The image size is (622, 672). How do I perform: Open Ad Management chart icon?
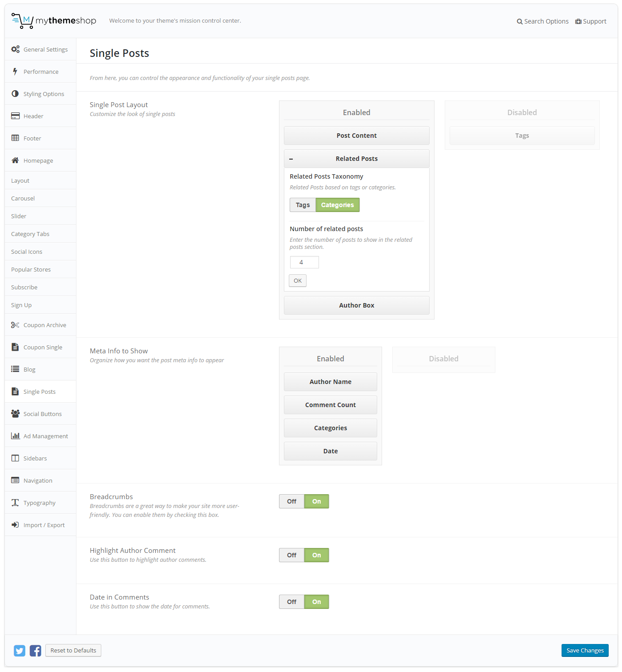coord(15,436)
